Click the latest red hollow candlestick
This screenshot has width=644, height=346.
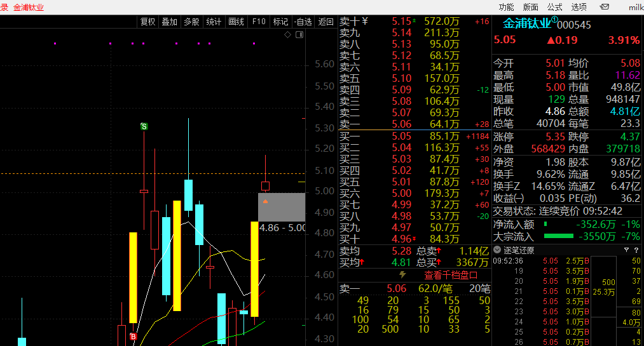(265, 186)
